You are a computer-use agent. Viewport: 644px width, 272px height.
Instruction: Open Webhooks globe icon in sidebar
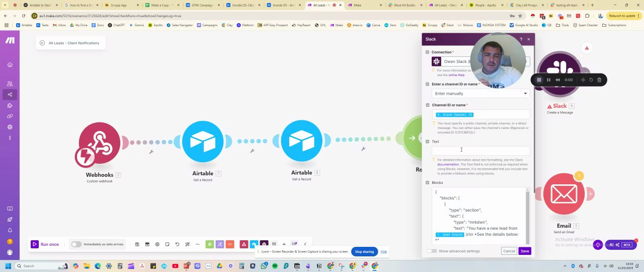click(10, 127)
